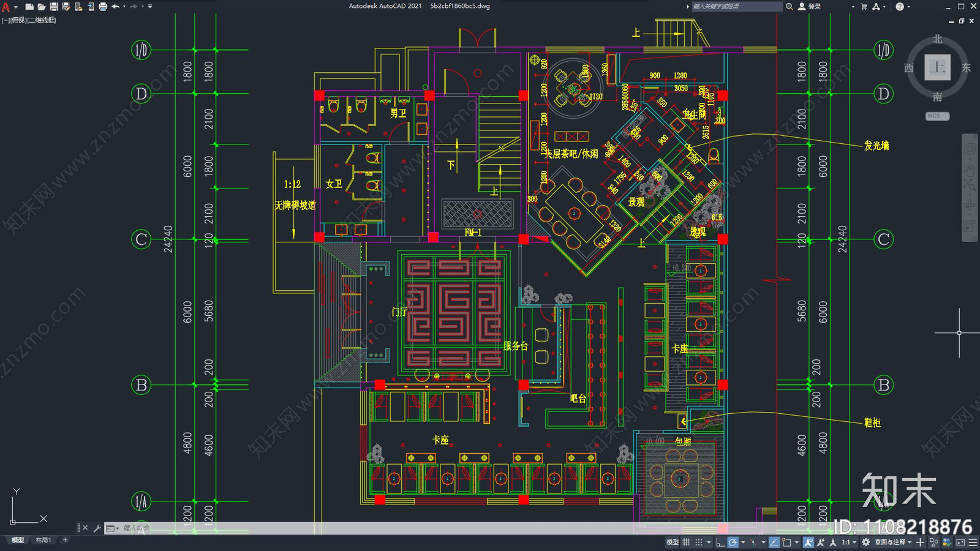
Task: Expand the quick access toolbar customize dropdown
Action: pyautogui.click(x=150, y=6)
